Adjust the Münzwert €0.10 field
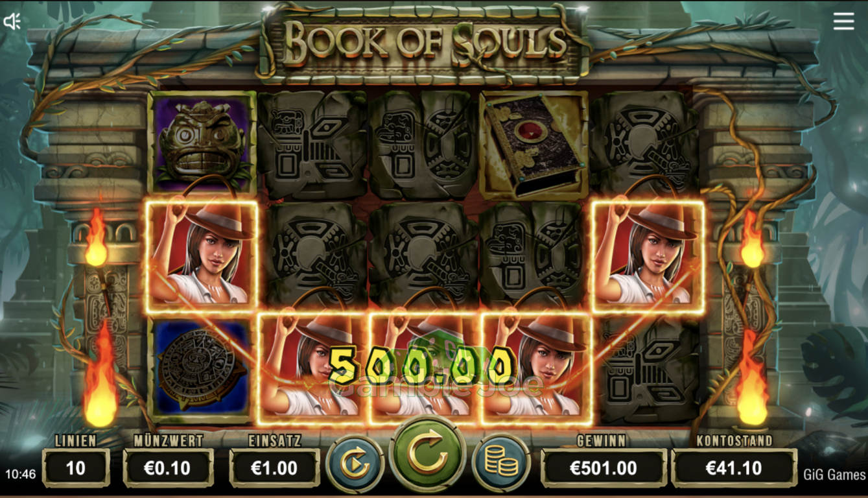Viewport: 868px width, 498px height. [x=168, y=468]
